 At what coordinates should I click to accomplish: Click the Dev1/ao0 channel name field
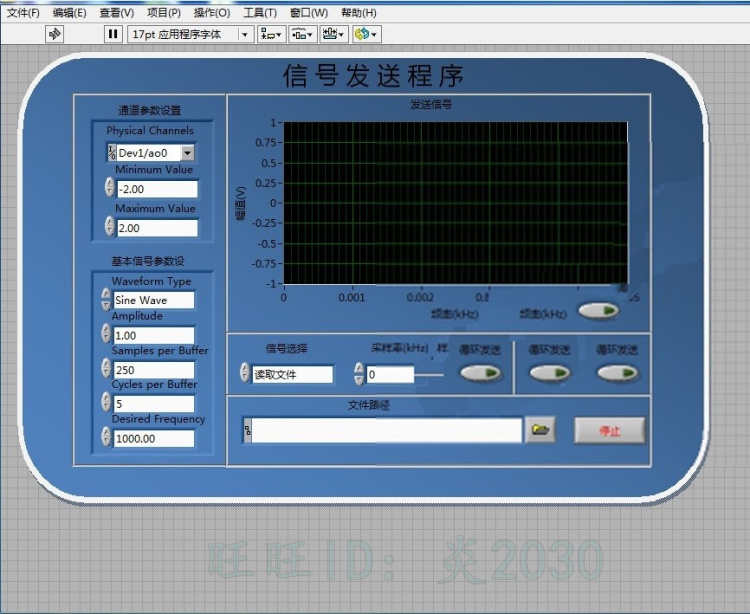tap(148, 153)
